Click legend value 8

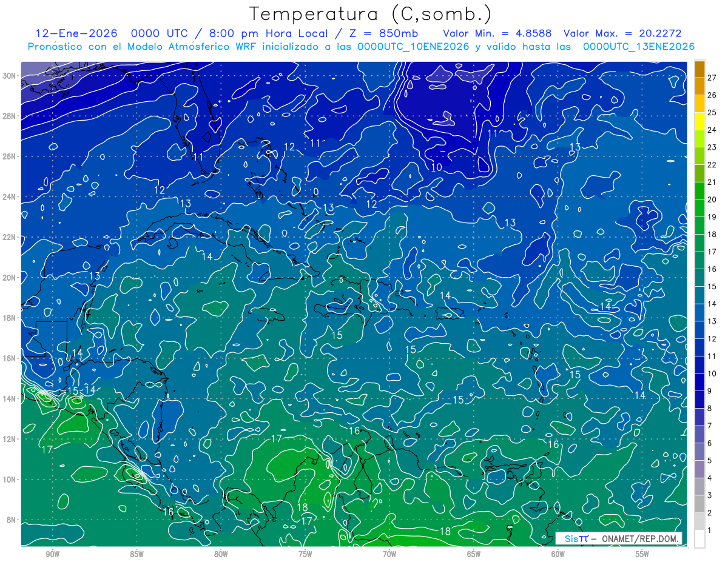click(x=710, y=408)
